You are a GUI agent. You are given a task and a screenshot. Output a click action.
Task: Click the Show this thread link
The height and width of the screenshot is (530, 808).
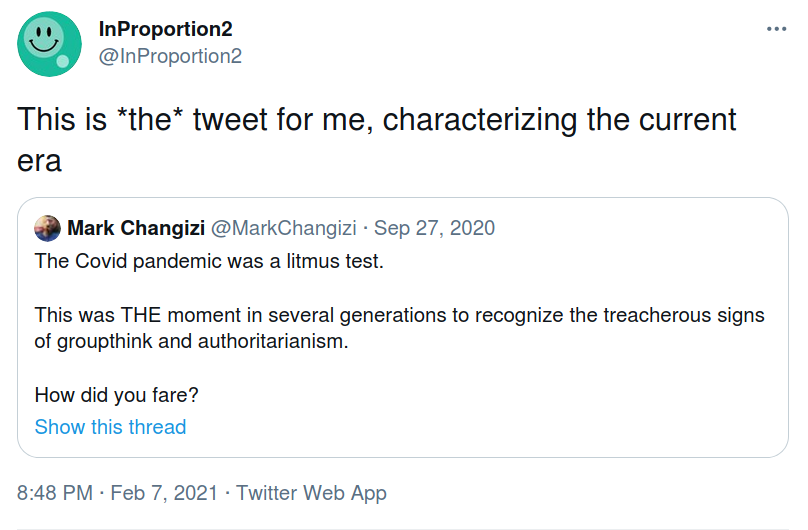click(110, 427)
